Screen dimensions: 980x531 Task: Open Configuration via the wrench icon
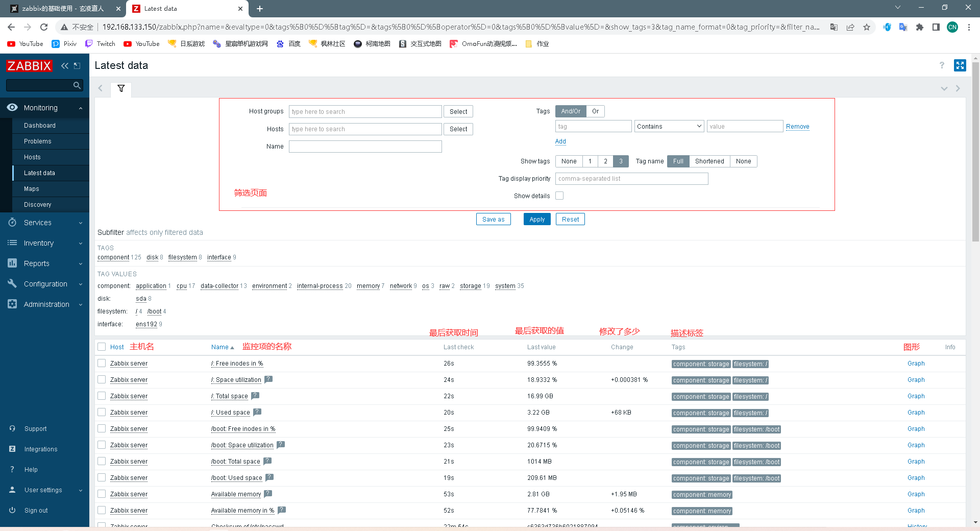12,284
